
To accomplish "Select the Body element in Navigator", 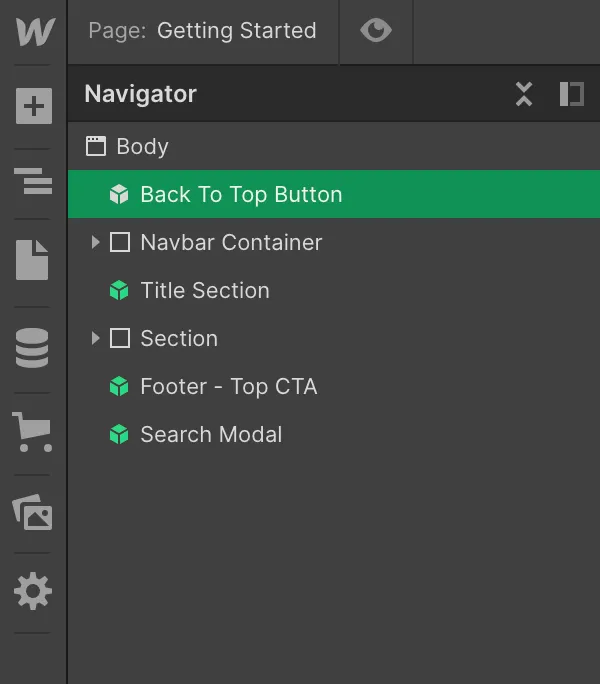I will (142, 146).
